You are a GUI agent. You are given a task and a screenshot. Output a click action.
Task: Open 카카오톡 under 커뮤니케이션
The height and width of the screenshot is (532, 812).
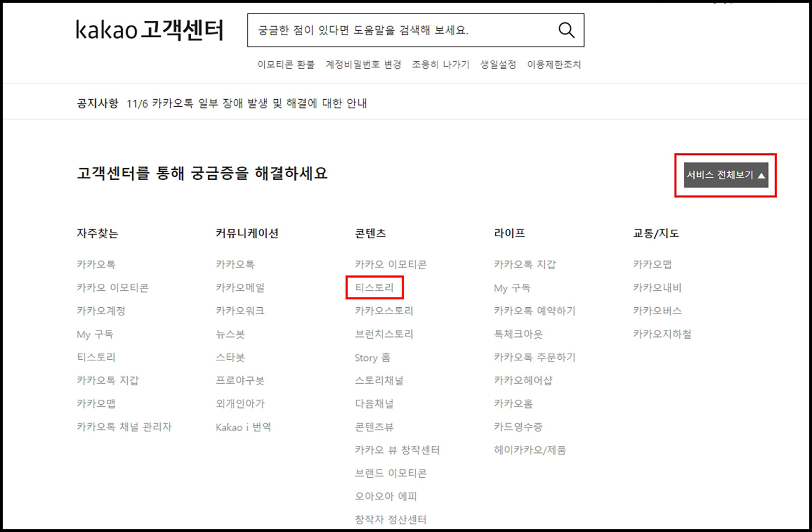[x=235, y=264]
